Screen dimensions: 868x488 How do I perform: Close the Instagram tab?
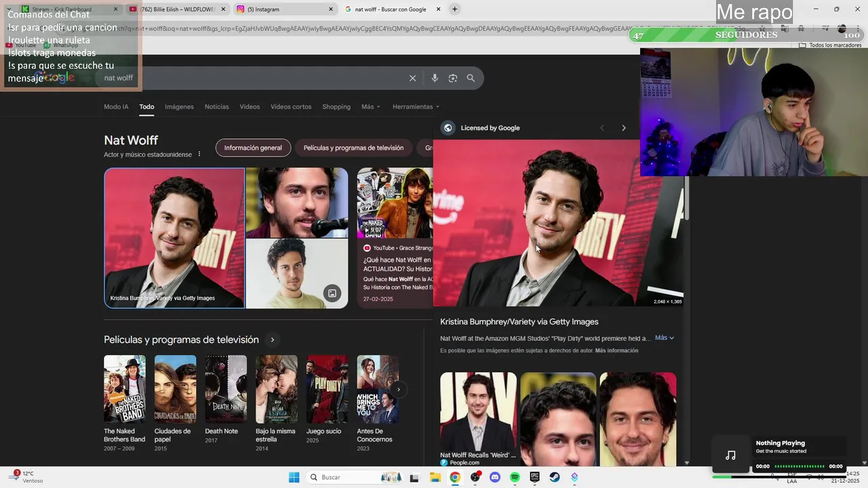[x=331, y=9]
